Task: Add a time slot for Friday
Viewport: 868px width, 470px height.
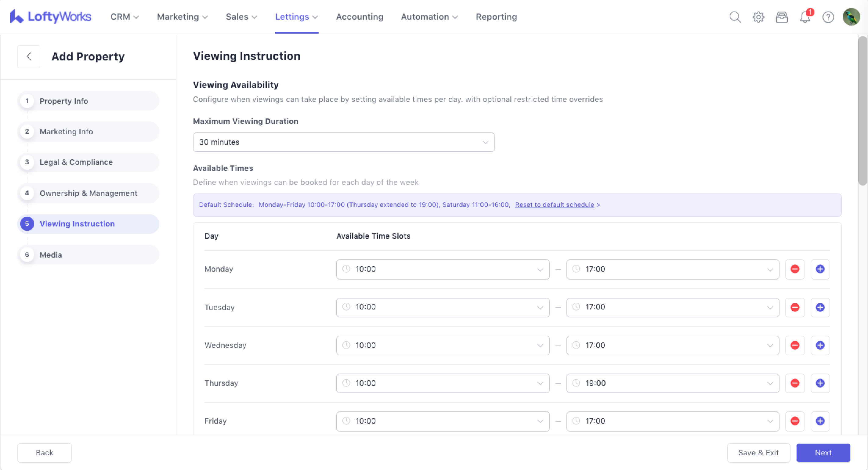Action: tap(820, 421)
